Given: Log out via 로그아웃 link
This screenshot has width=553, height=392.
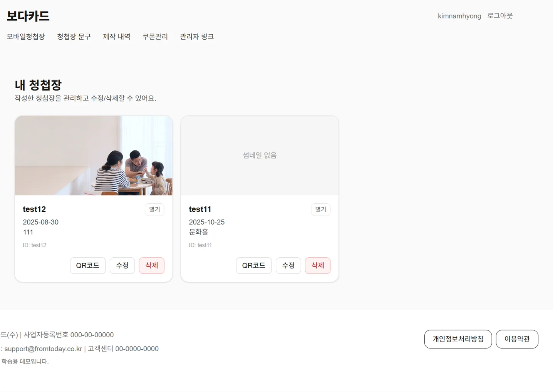Looking at the screenshot, I should [500, 16].
